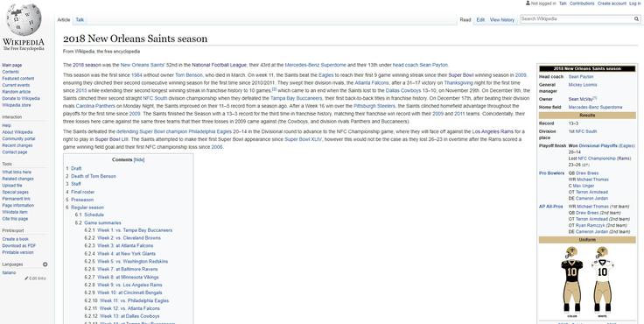Viewport: 644px width, 324px height.
Task: Open Mercedes-Benz Superdome infobox link
Action: click(x=595, y=107)
